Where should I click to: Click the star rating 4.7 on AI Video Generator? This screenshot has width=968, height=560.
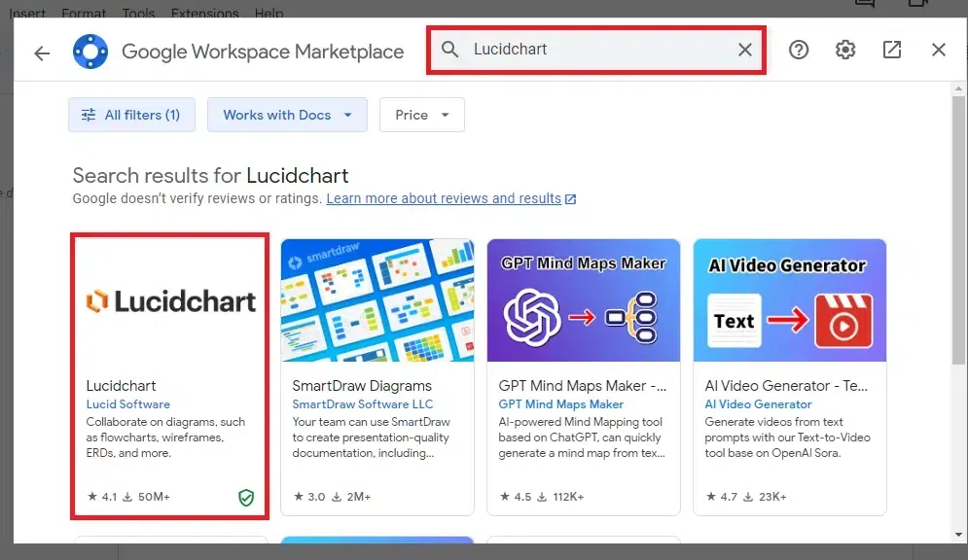tap(722, 497)
